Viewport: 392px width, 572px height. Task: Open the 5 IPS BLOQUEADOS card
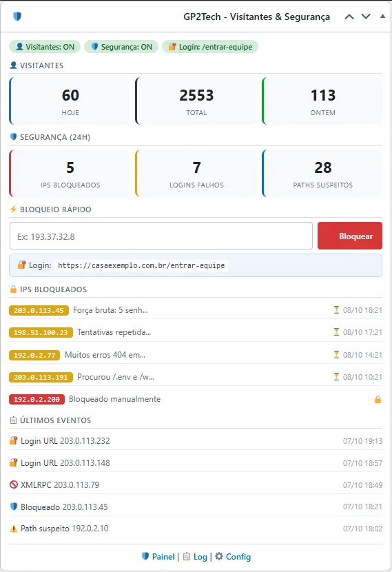[70, 173]
